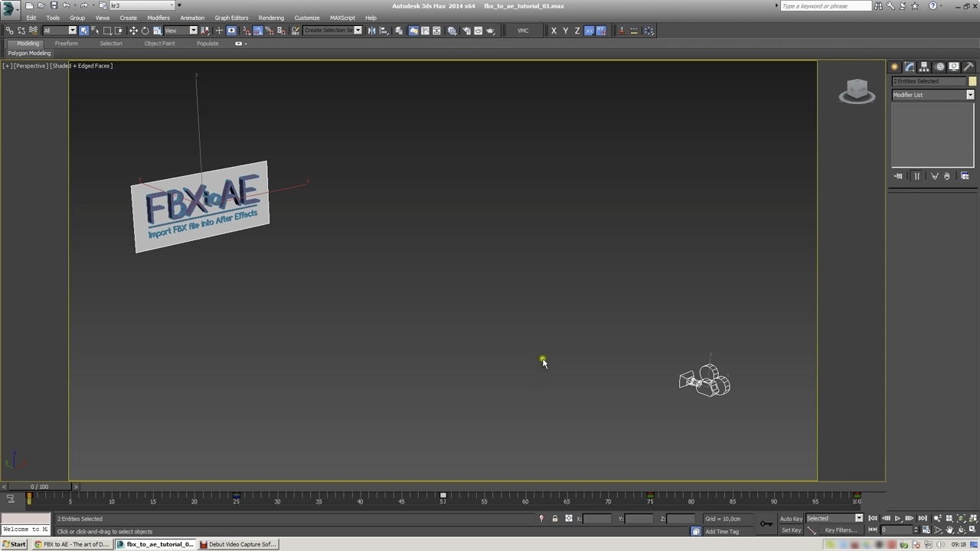The width and height of the screenshot is (980, 551).
Task: Open the Render Setup dialog
Action: [467, 31]
